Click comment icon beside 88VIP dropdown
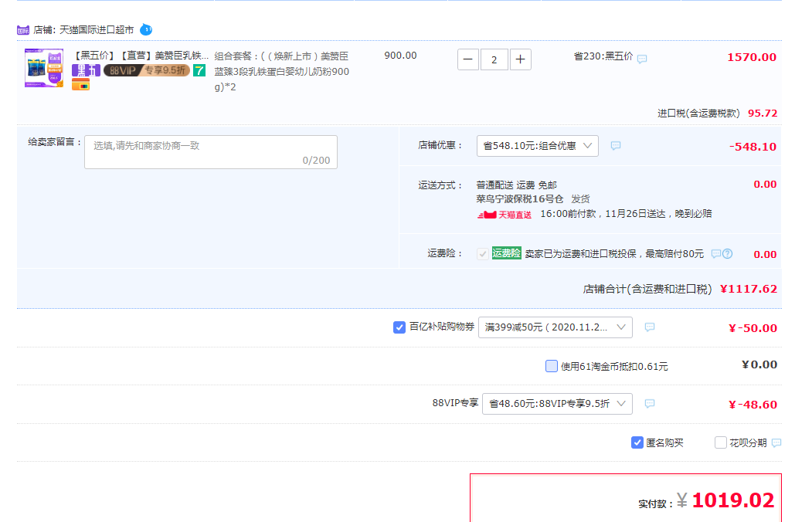Screen dimensions: 812x522 650,404
